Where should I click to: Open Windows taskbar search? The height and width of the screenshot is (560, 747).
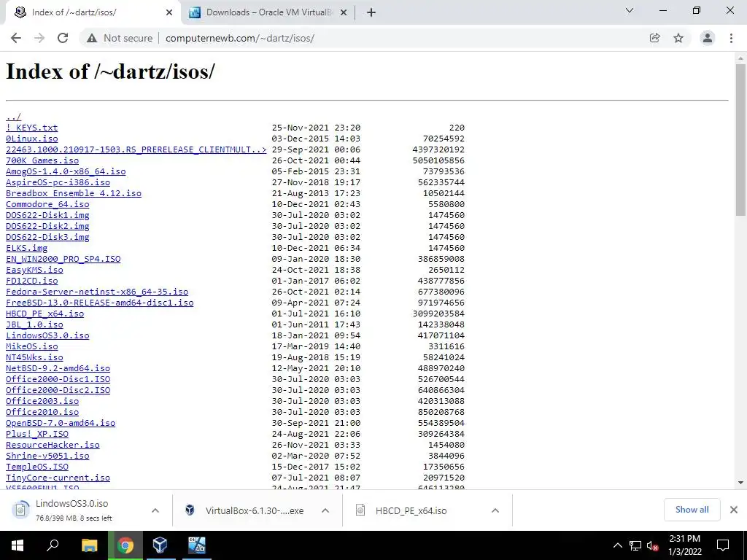53,545
